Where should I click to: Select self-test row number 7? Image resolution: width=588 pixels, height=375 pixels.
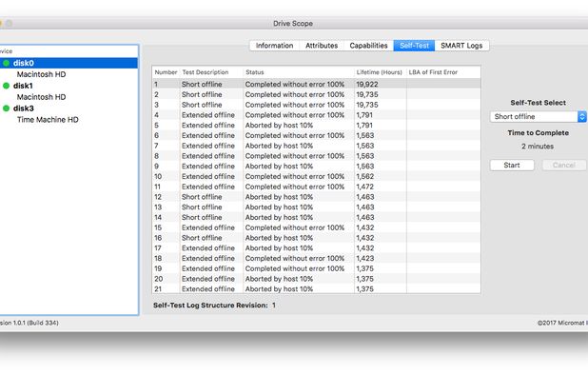[316, 146]
